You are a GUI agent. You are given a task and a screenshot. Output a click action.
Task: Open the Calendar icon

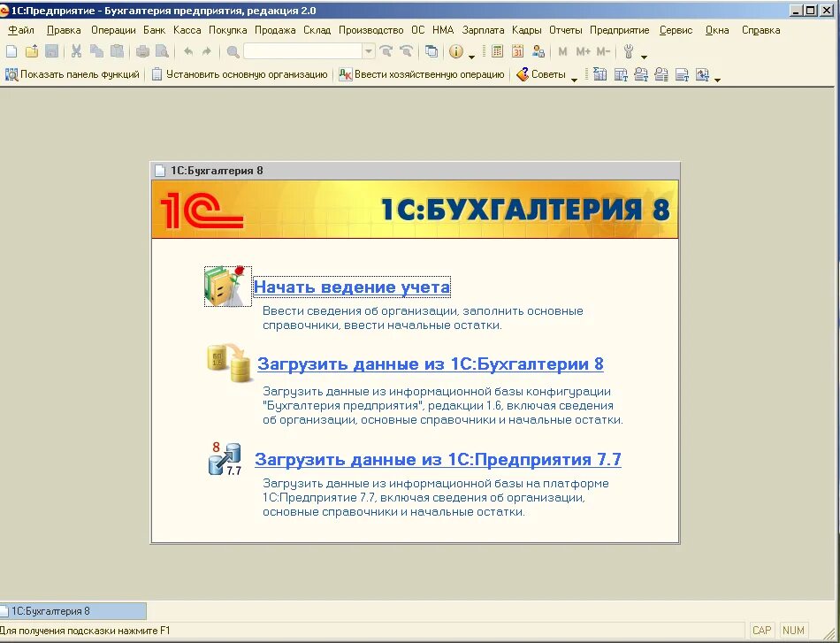(517, 51)
